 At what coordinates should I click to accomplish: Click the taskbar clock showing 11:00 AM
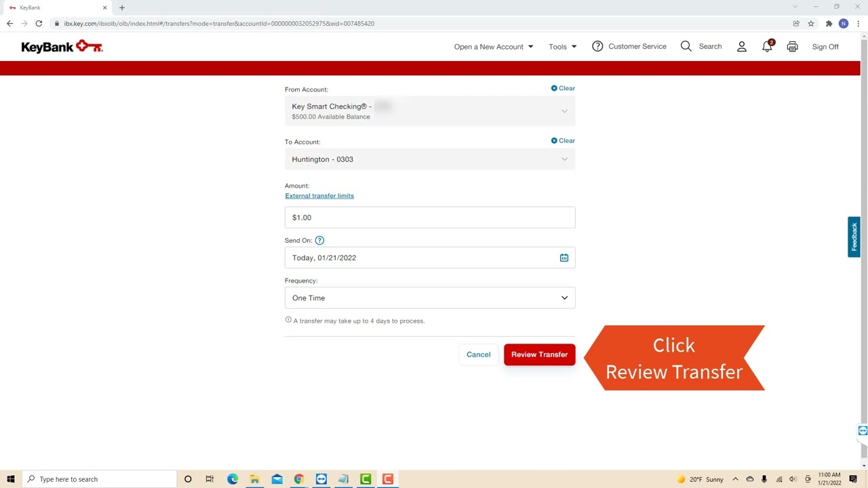(x=829, y=479)
